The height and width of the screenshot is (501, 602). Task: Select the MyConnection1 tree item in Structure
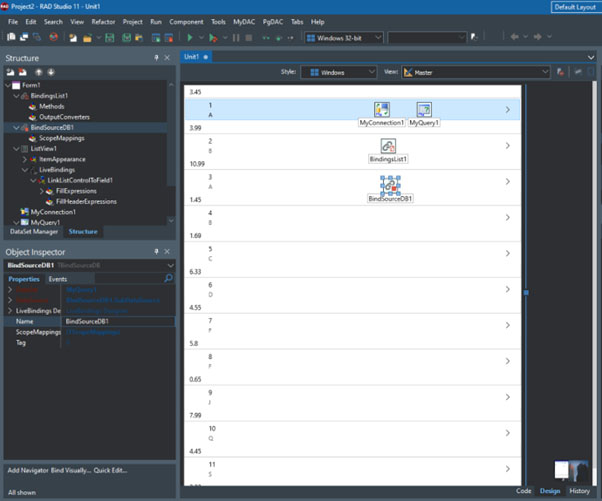[x=53, y=212]
